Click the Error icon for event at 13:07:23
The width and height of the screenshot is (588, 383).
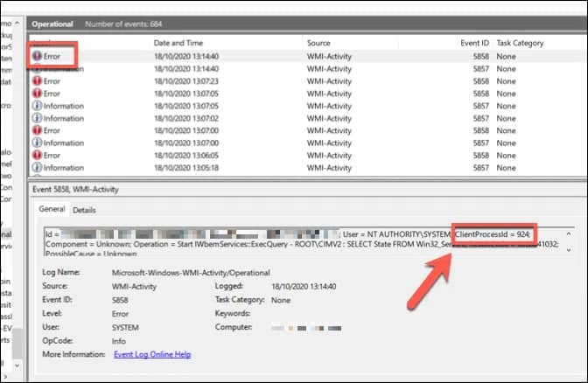37,81
